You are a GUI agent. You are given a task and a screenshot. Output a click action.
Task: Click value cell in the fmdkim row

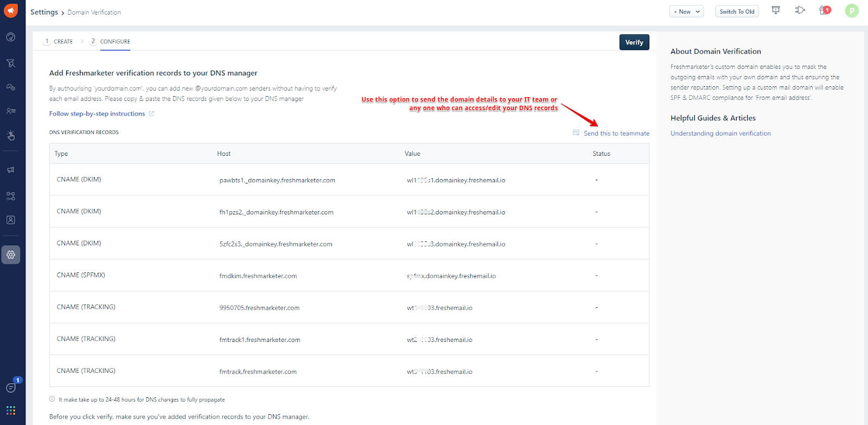451,276
